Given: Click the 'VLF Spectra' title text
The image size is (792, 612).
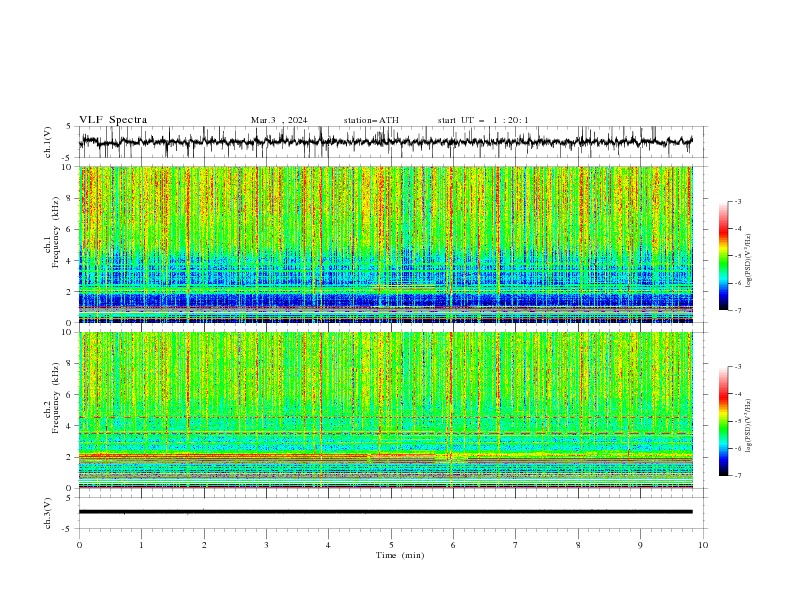Looking at the screenshot, I should tap(113, 120).
